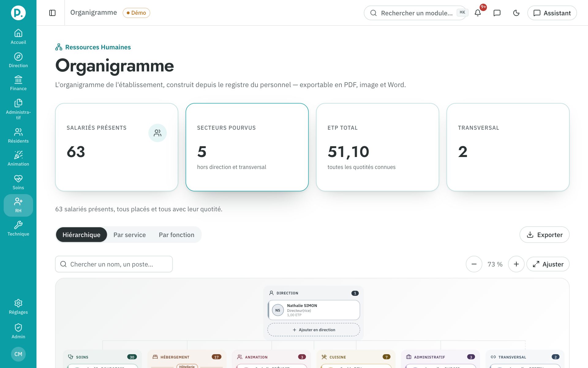The width and height of the screenshot is (588, 368).
Task: Open notifications bell
Action: click(x=478, y=13)
